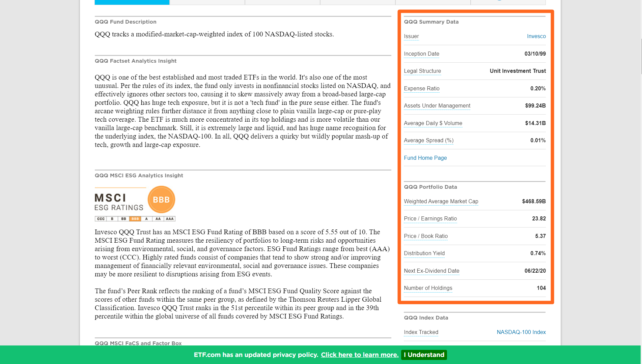Click the QQQ Portfolio Data heading
Image resolution: width=642 pixels, height=364 pixels.
(430, 187)
